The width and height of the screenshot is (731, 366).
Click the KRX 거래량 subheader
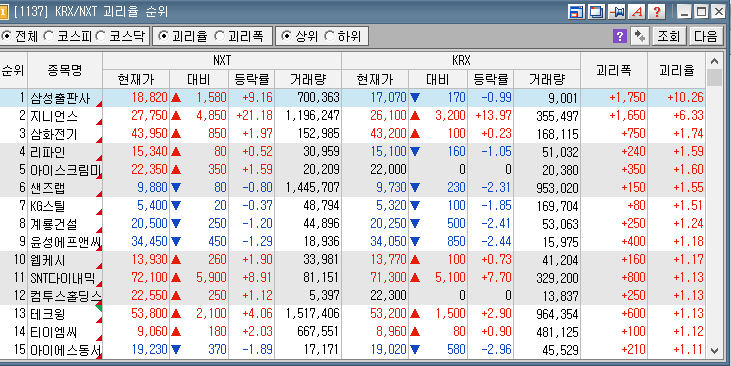(547, 79)
